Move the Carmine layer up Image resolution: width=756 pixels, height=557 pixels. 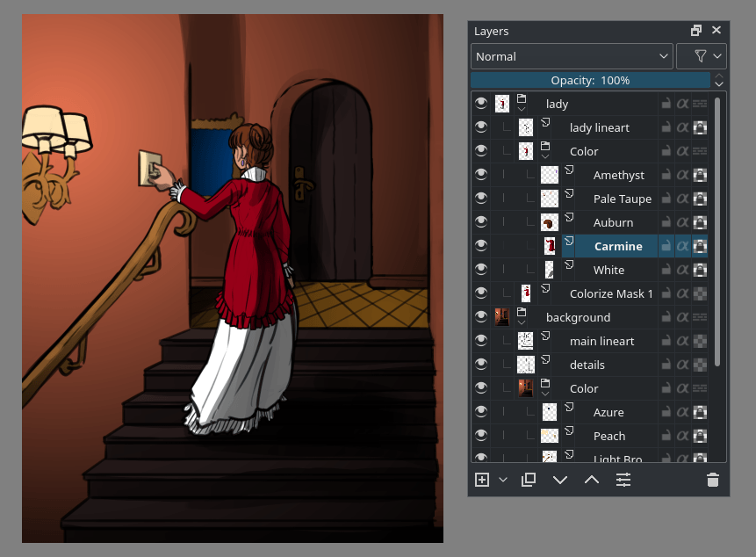pos(591,480)
